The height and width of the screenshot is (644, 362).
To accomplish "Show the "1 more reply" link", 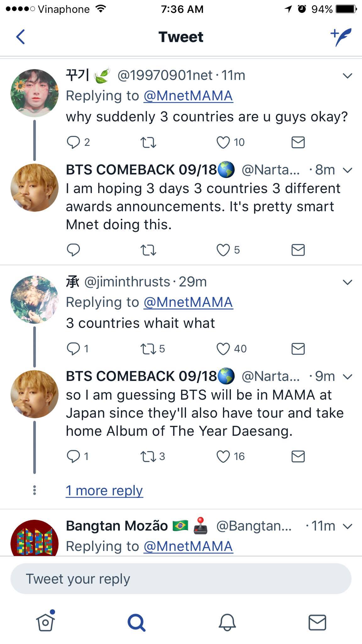I will 104,491.
